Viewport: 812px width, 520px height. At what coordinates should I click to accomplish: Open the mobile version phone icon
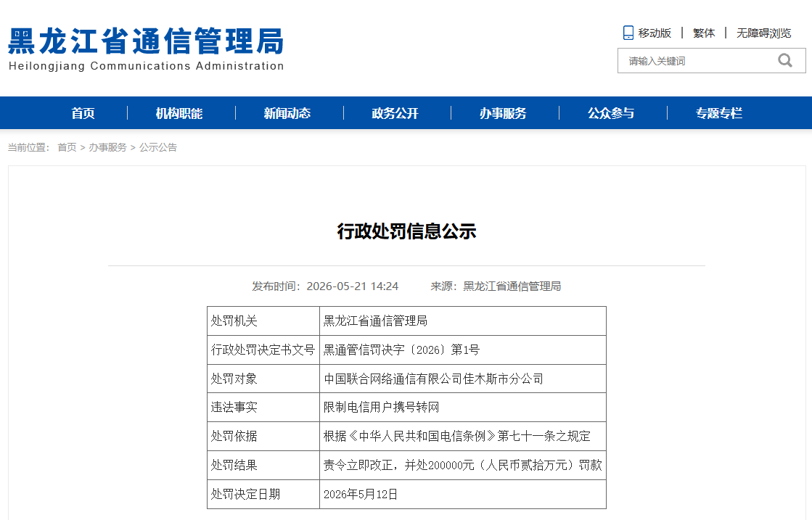click(628, 33)
